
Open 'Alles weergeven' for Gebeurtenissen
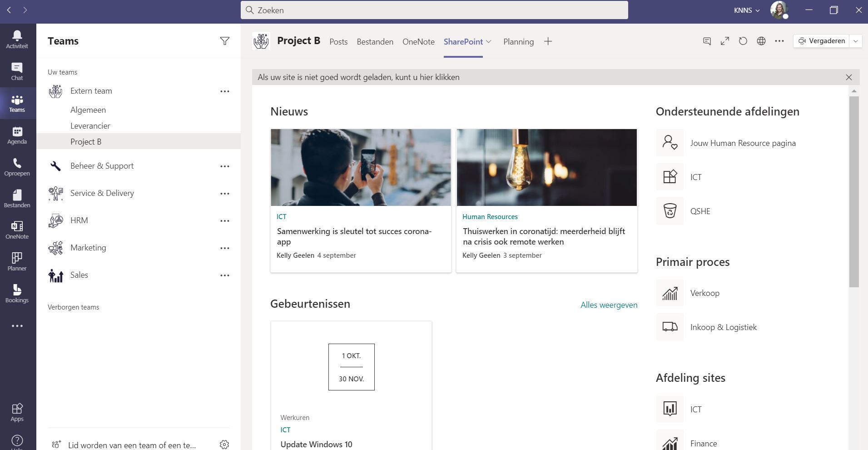coord(609,305)
